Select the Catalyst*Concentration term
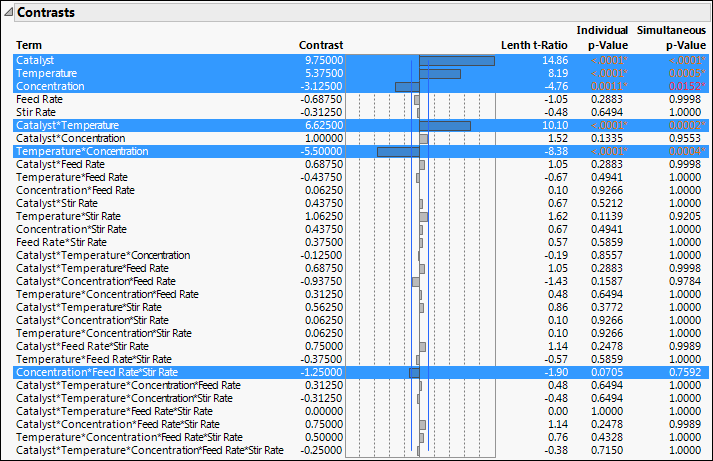The image size is (713, 461). (x=69, y=139)
